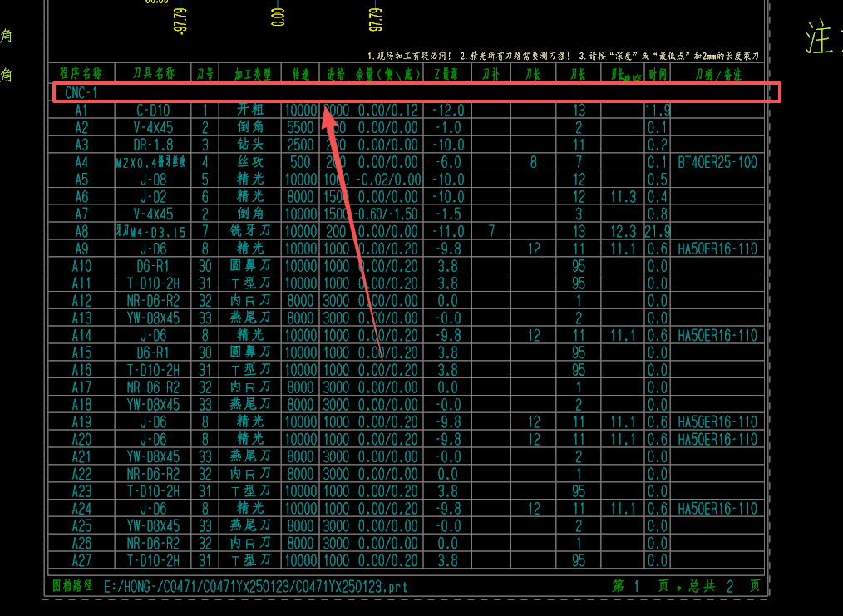Select allowance value -0.60/-1.50

coord(386,214)
